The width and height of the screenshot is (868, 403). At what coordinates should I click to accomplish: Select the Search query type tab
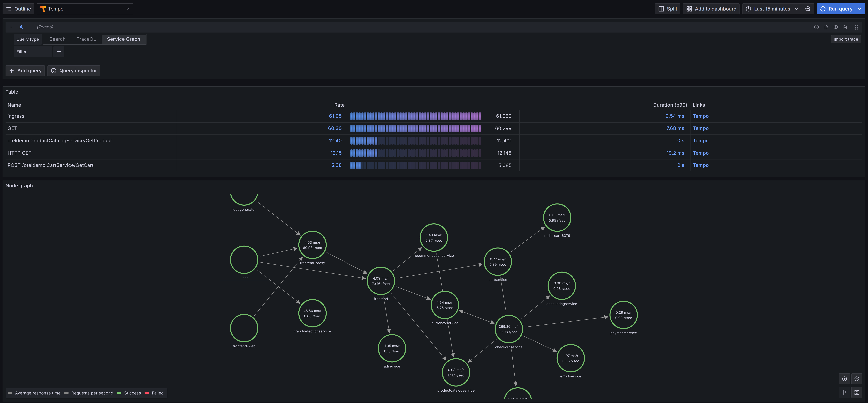pos(57,39)
